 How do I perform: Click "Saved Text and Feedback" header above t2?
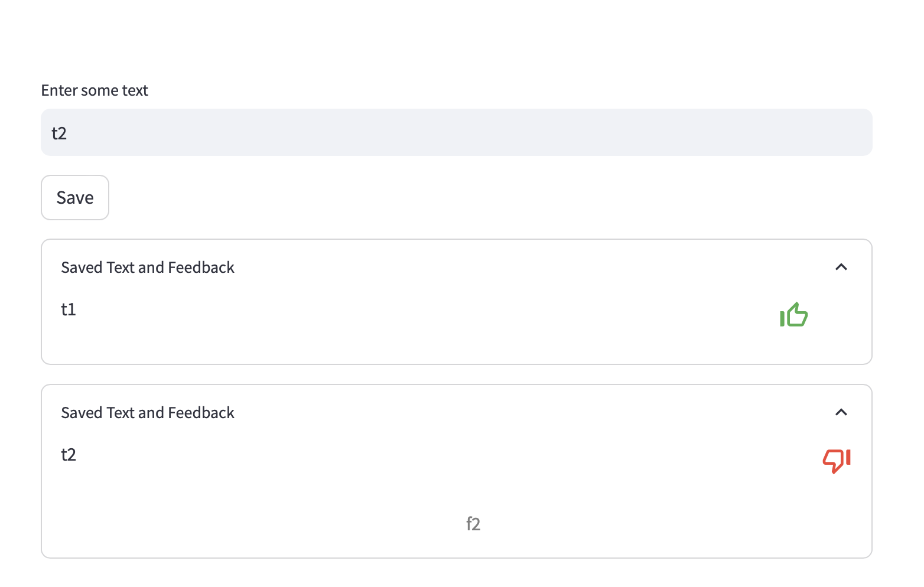pos(148,413)
